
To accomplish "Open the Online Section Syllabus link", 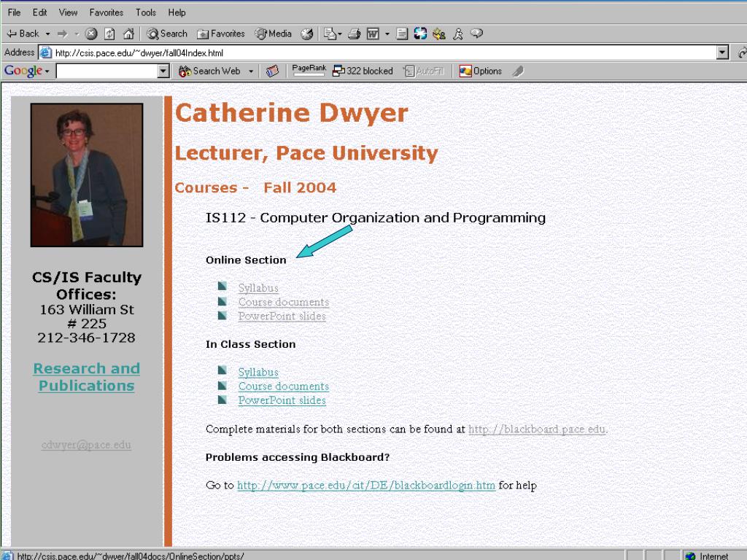I will click(258, 287).
